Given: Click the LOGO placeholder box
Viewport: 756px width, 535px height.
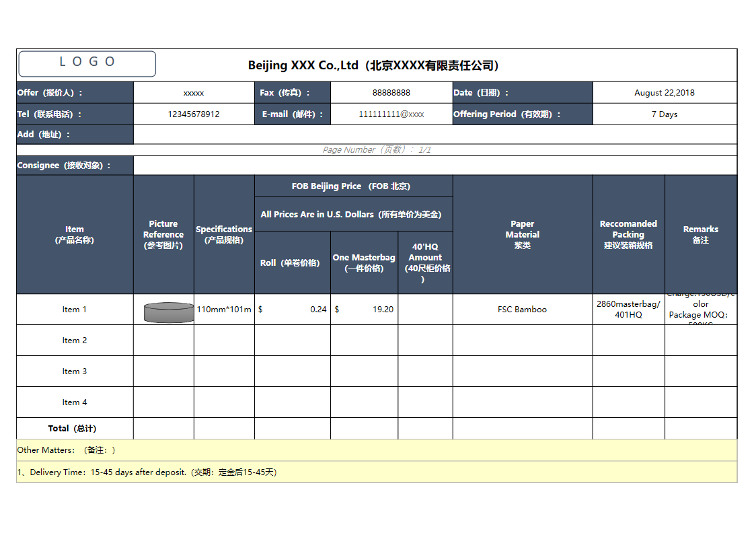Looking at the screenshot, I should pos(87,64).
